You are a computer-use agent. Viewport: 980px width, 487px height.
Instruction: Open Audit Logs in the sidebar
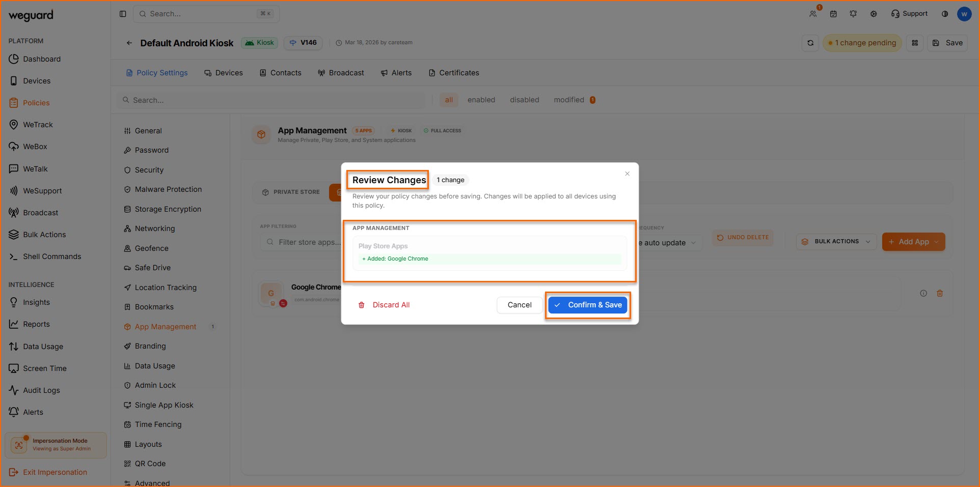coord(41,390)
